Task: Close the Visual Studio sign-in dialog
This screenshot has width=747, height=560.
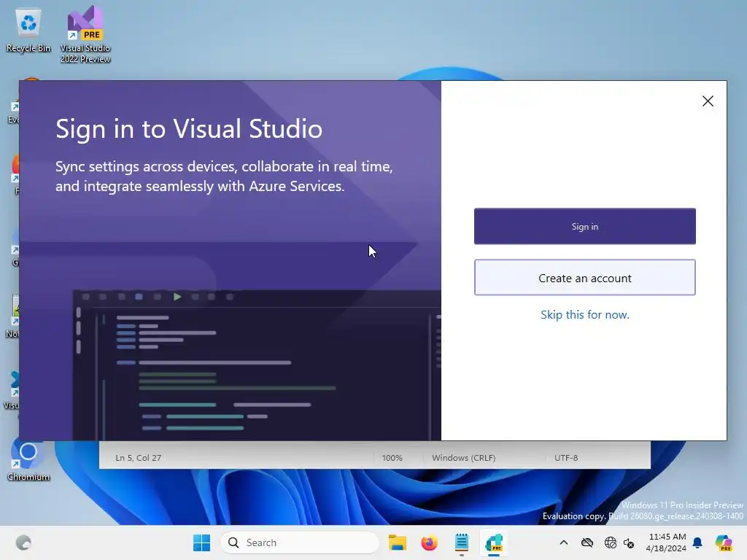Action: (708, 101)
